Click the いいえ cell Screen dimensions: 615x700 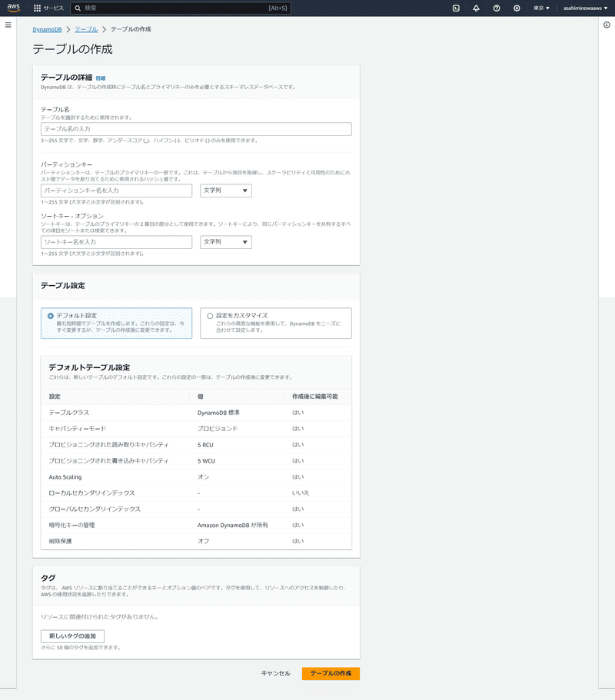(301, 493)
